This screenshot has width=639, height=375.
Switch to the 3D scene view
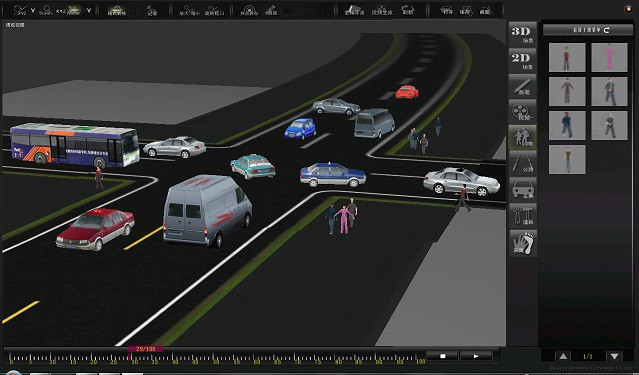point(522,34)
